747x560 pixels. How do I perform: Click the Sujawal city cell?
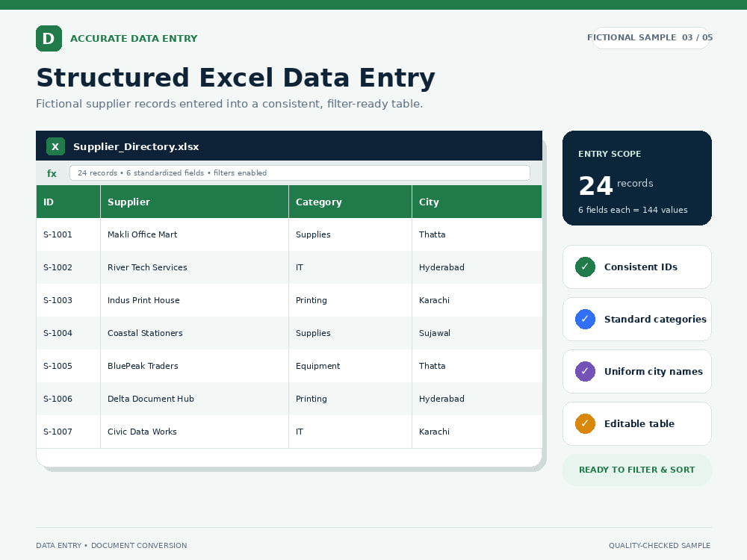click(477, 333)
